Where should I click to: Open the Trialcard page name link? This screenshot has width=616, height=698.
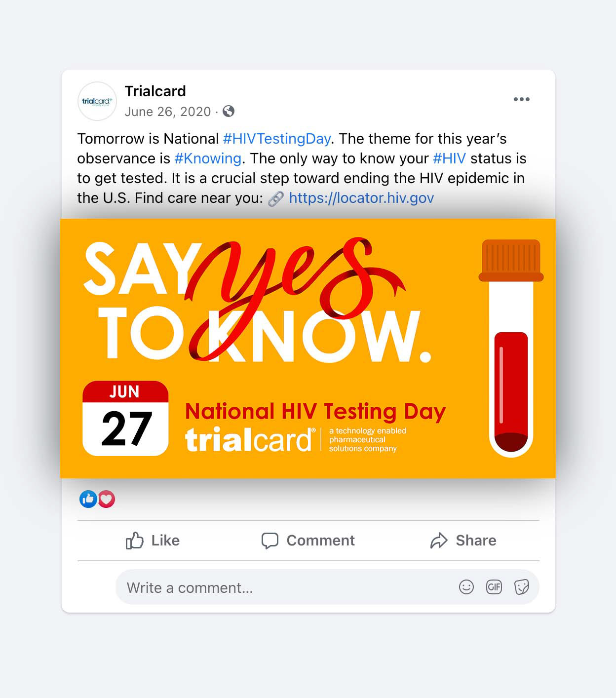155,91
